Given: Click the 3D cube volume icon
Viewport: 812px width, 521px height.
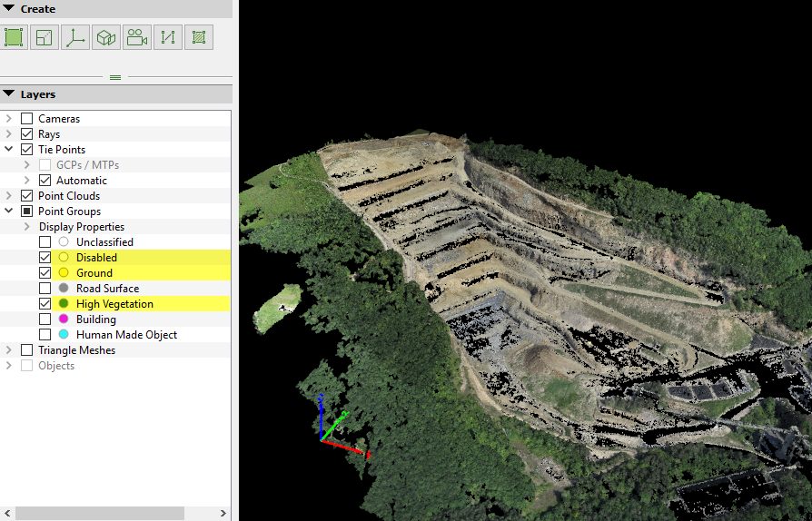Looking at the screenshot, I should point(106,37).
